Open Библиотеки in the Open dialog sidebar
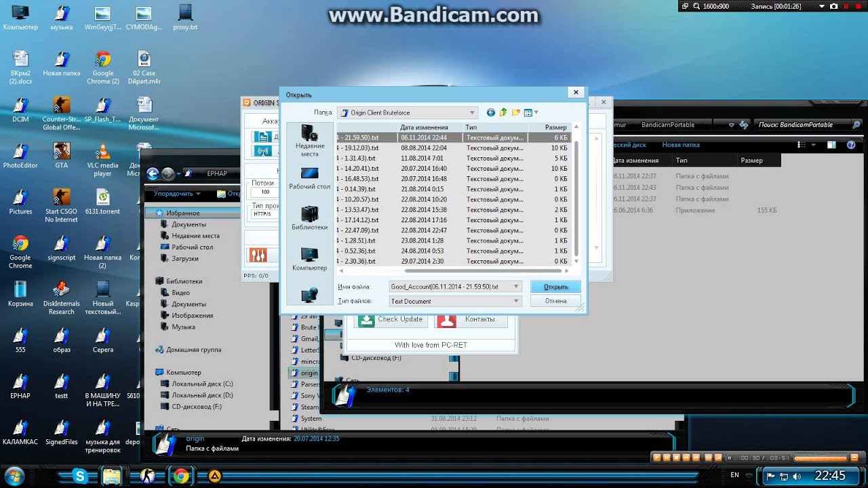Viewport: 868px width, 488px height. [x=309, y=219]
